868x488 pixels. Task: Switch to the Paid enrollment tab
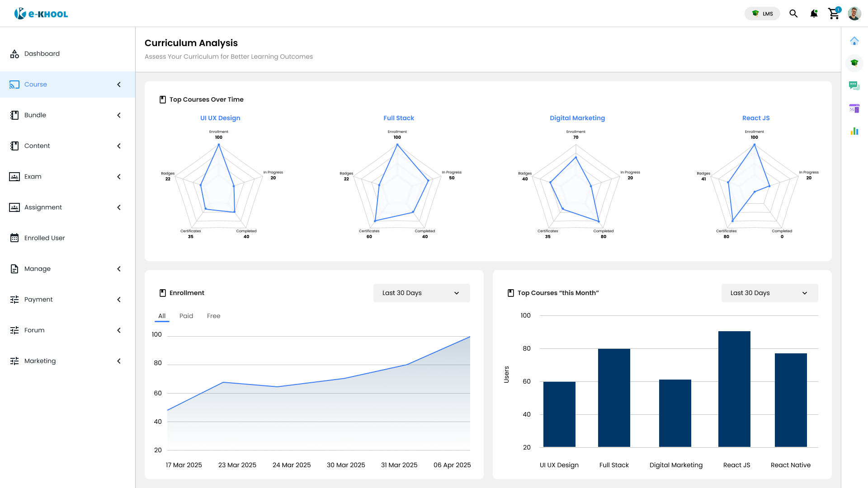(186, 316)
